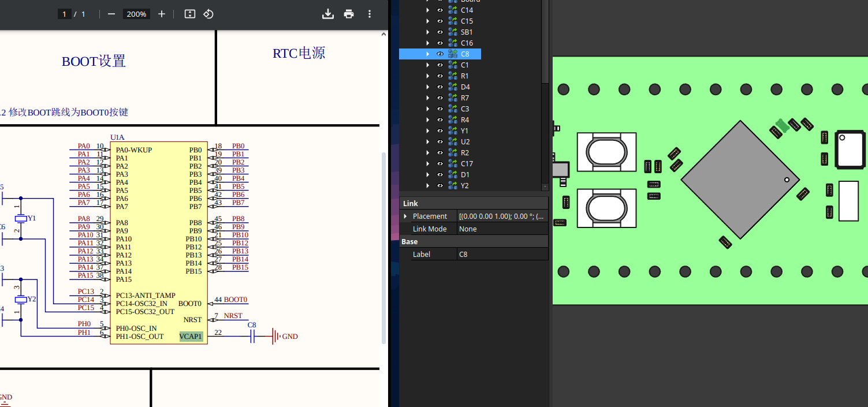Expand the Placement property

[405, 216]
